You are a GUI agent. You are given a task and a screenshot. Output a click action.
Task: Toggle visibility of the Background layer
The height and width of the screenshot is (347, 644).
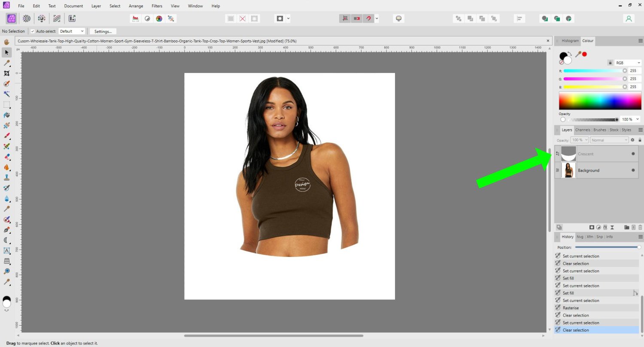[x=633, y=170]
